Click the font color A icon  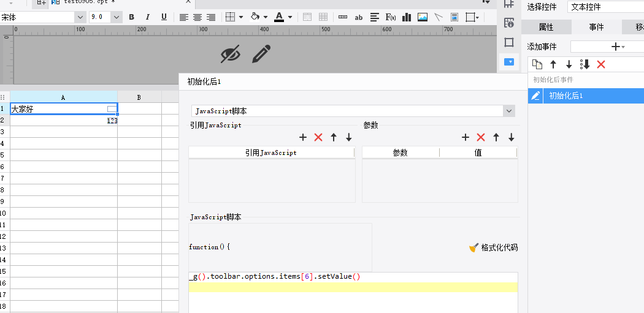[x=279, y=17]
